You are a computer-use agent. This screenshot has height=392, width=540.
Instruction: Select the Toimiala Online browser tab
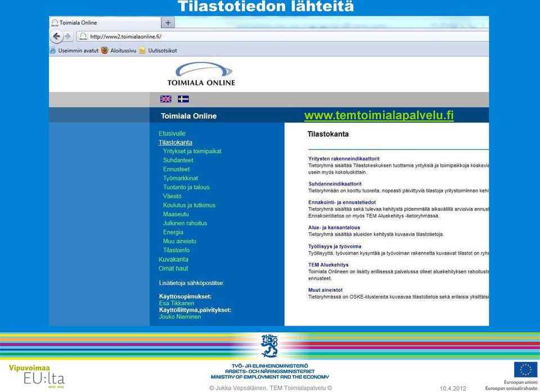[105, 22]
